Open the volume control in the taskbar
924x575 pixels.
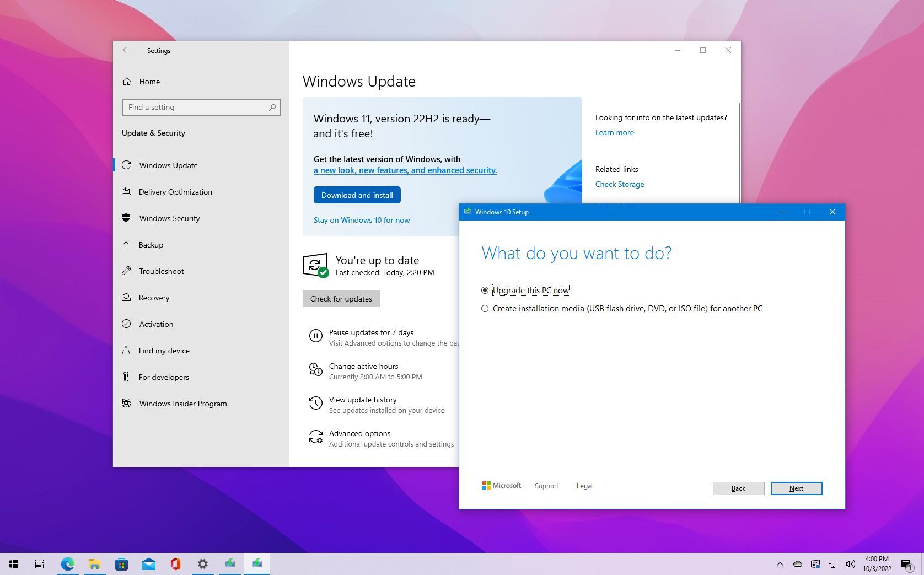coord(850,564)
